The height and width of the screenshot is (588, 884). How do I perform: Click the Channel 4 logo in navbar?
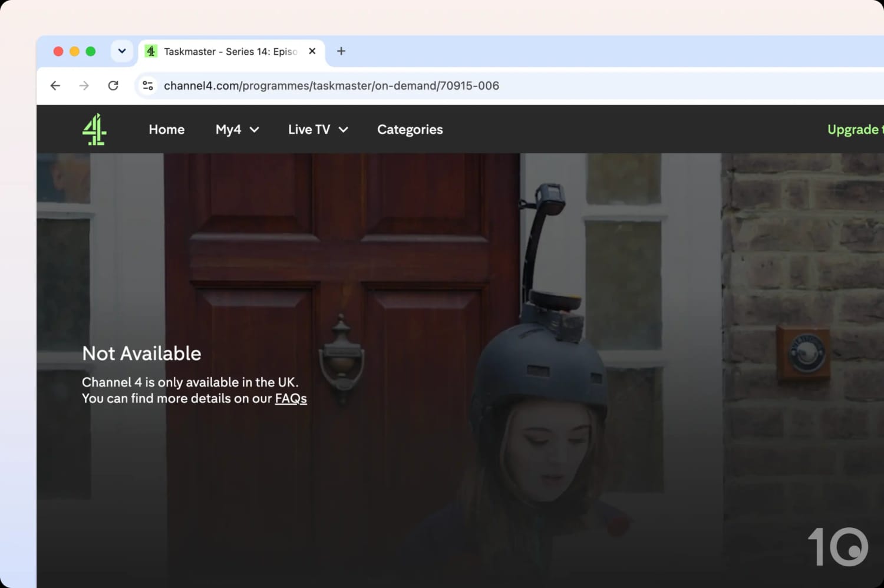click(x=94, y=129)
